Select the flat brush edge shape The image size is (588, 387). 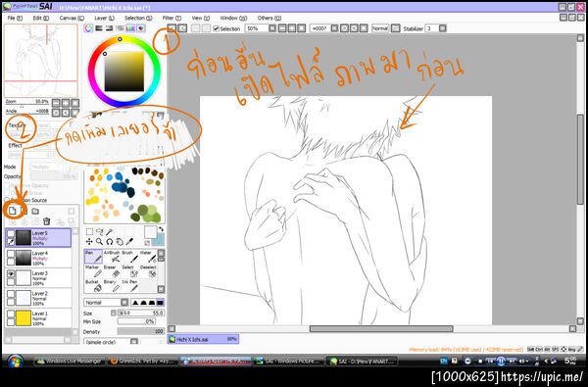(x=160, y=302)
